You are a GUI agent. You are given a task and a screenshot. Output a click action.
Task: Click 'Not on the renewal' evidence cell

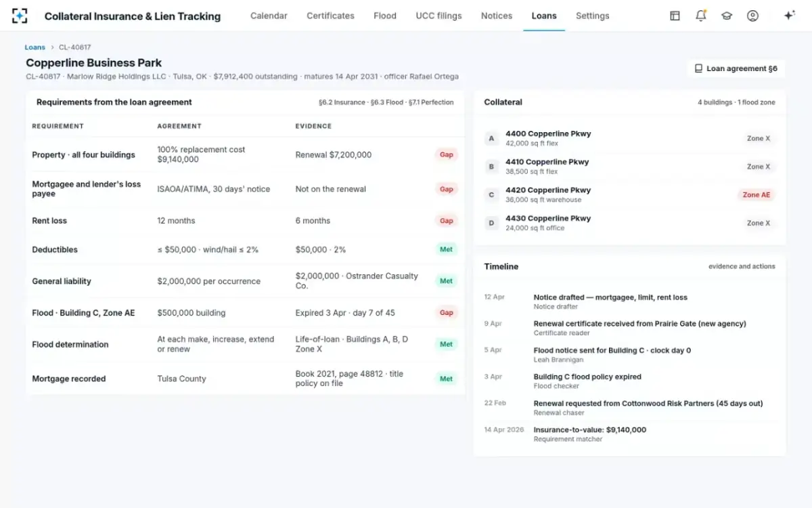pos(331,190)
